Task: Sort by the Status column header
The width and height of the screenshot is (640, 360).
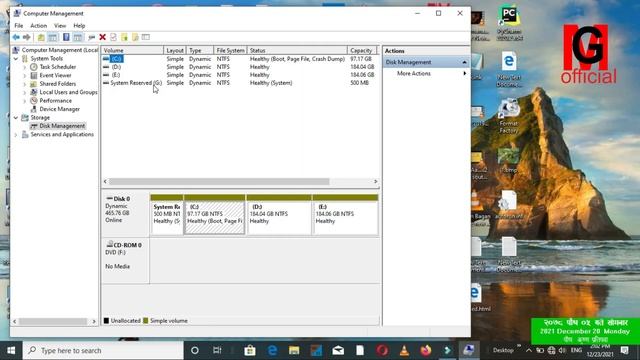Action: pos(297,50)
